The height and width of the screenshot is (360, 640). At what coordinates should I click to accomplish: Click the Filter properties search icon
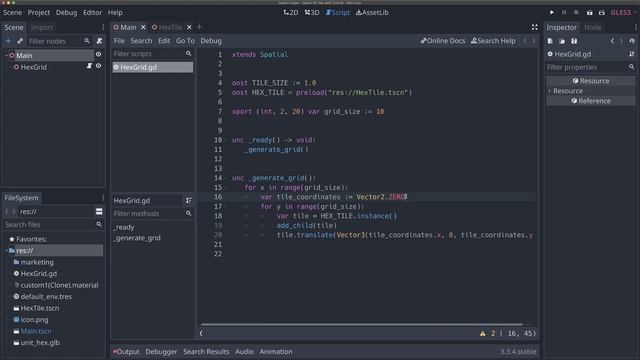pos(631,67)
